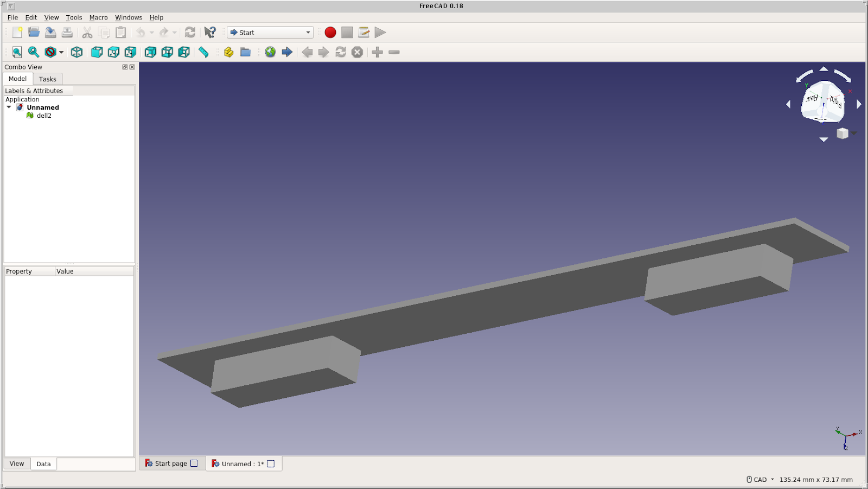Collapse the Unnamed document tree node

9,107
